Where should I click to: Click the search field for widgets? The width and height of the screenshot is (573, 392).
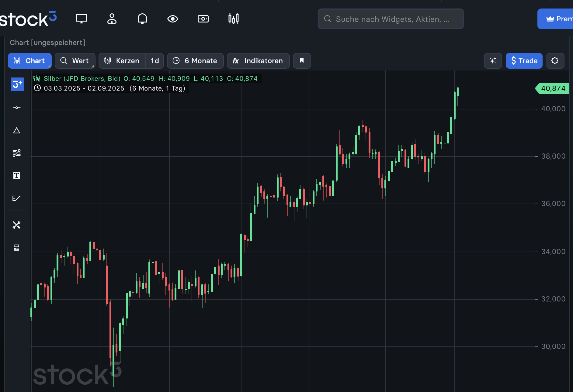tap(391, 19)
